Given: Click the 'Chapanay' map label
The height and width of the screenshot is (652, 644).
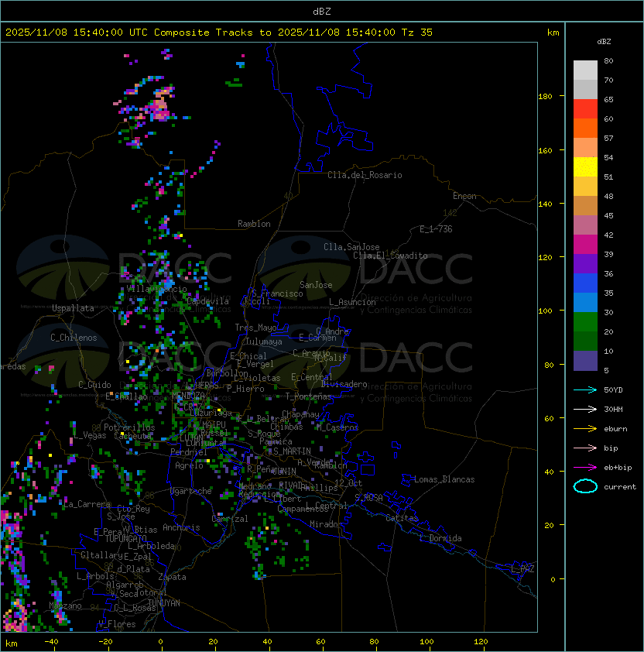Looking at the screenshot, I should pyautogui.click(x=300, y=414).
